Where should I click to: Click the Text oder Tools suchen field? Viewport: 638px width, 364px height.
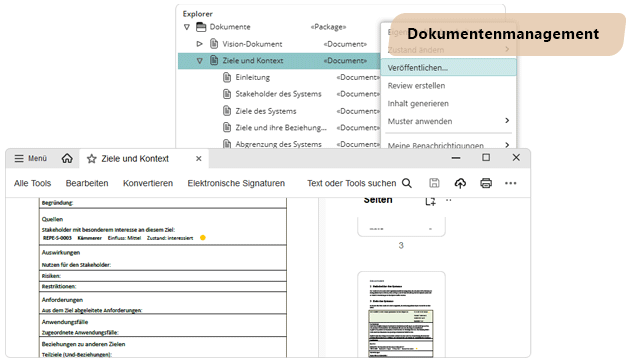(x=352, y=183)
